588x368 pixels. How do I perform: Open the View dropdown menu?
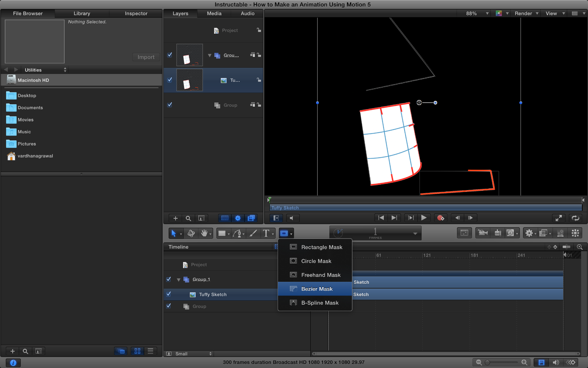pos(555,13)
